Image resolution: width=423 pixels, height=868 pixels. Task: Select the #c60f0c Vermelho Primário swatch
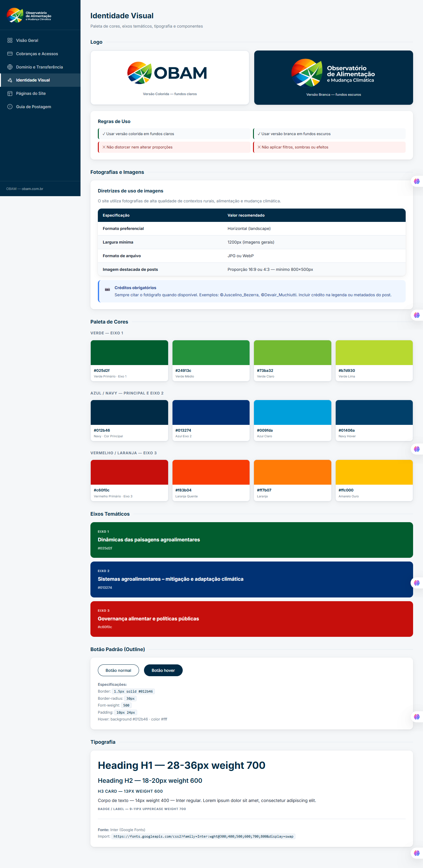129,481
